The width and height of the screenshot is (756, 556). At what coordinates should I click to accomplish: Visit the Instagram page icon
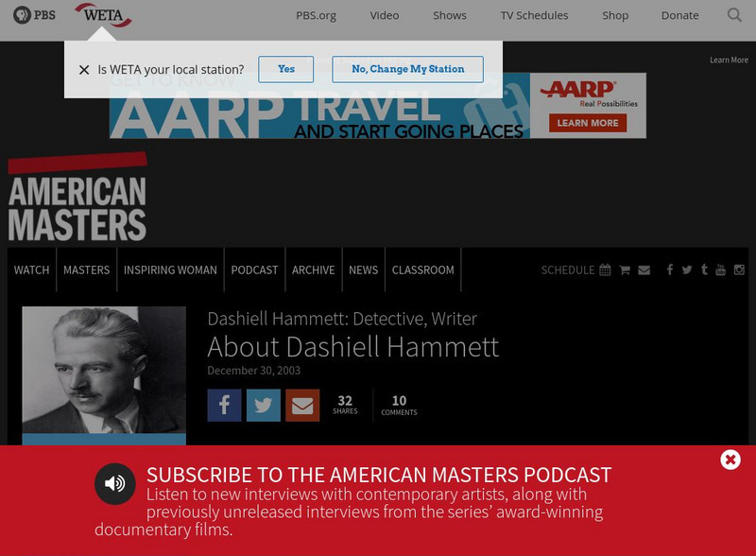tap(739, 269)
